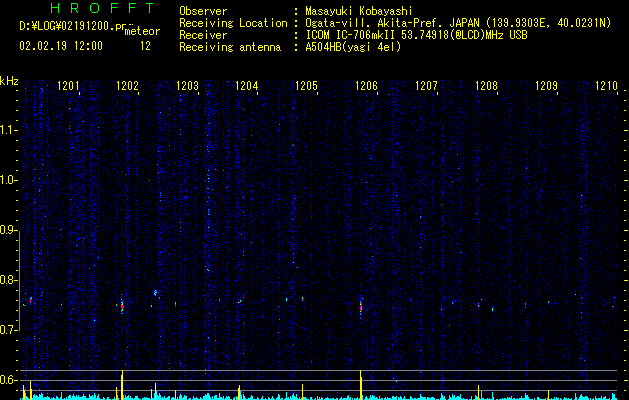Click the 1.1 kHz axis label
This screenshot has width=629, height=400.
click(9, 130)
